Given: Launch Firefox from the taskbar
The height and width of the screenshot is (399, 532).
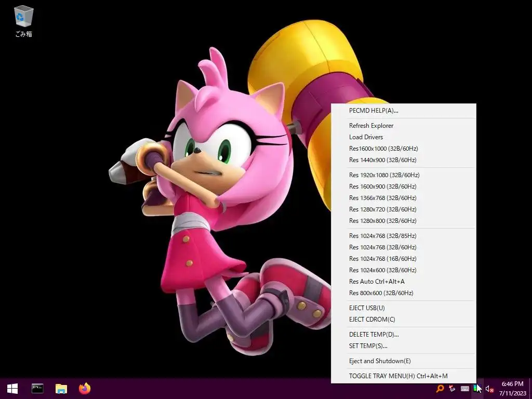Looking at the screenshot, I should [85, 389].
